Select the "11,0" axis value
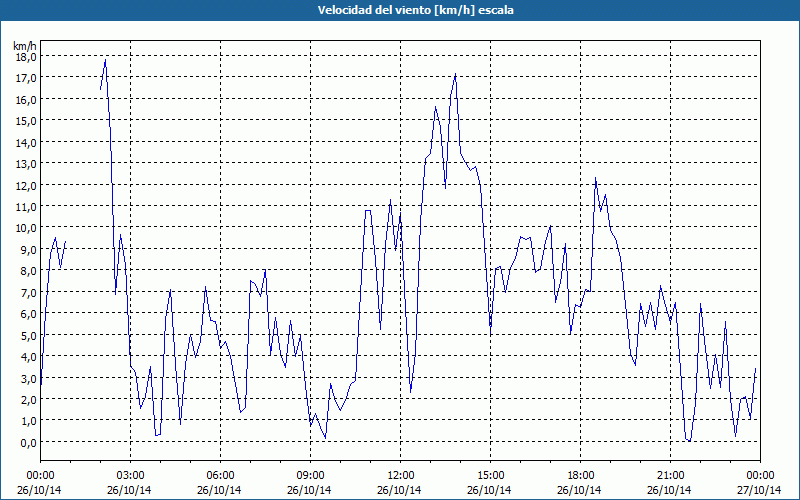This screenshot has width=800, height=500. point(26,207)
